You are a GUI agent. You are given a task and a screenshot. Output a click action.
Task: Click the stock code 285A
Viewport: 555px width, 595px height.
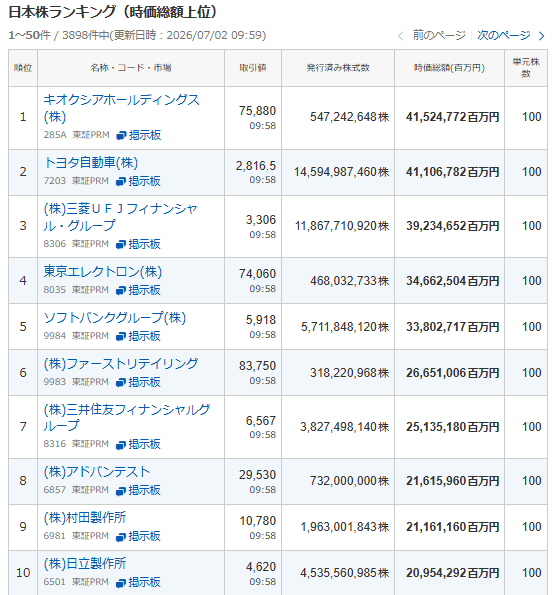click(55, 135)
